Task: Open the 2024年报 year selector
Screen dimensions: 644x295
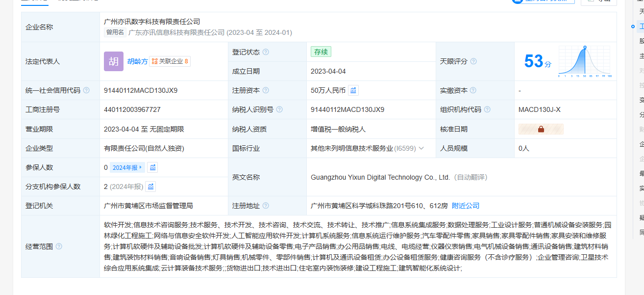Action: 126,167
